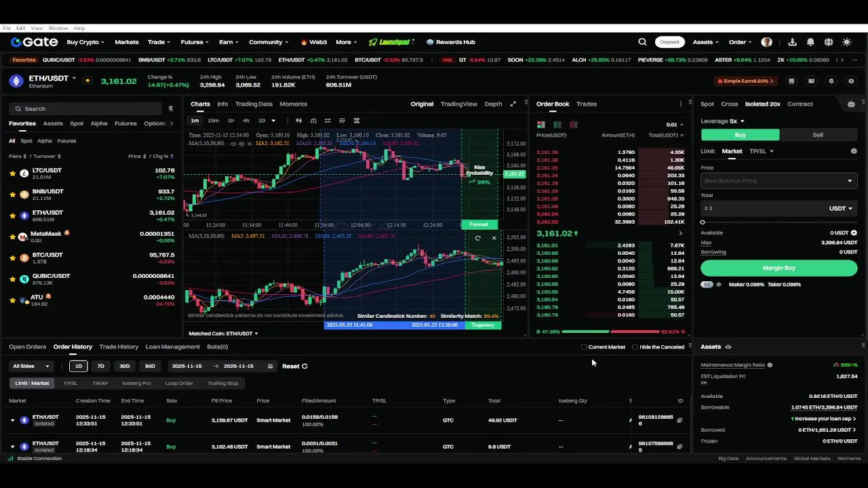Reset the order history filters

pyautogui.click(x=295, y=366)
